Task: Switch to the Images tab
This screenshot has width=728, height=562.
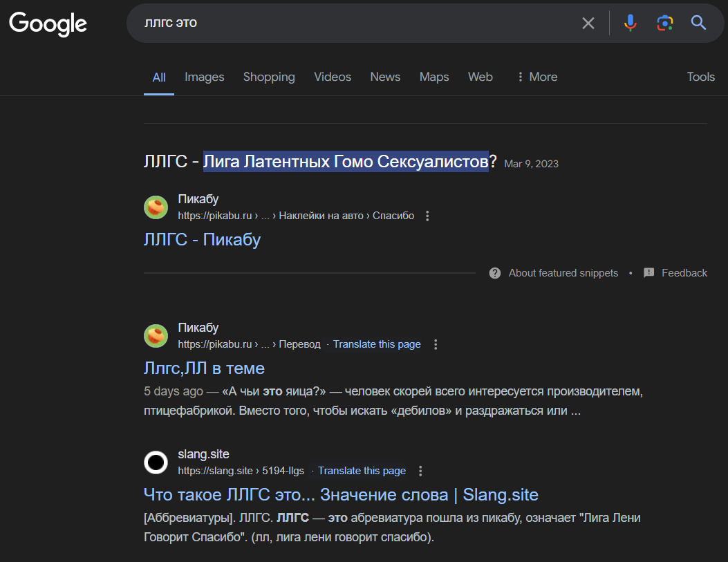Action: [204, 77]
